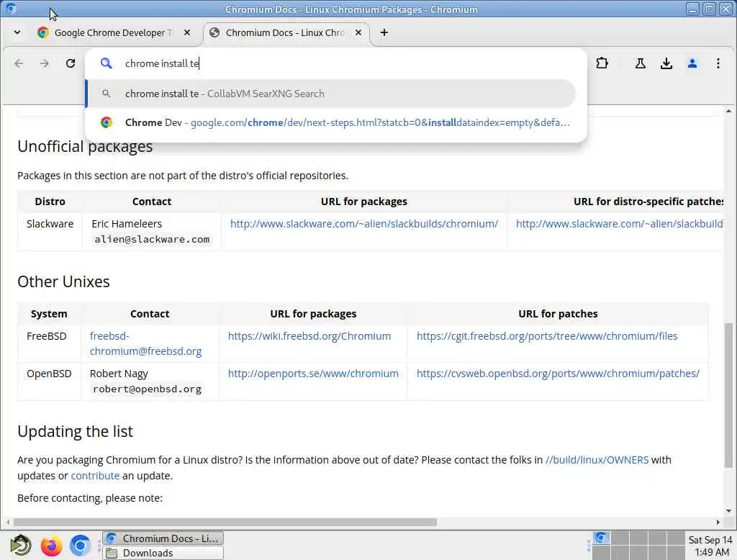Open the profile avatar icon
Viewport: 737px width, 560px height.
[x=692, y=63]
